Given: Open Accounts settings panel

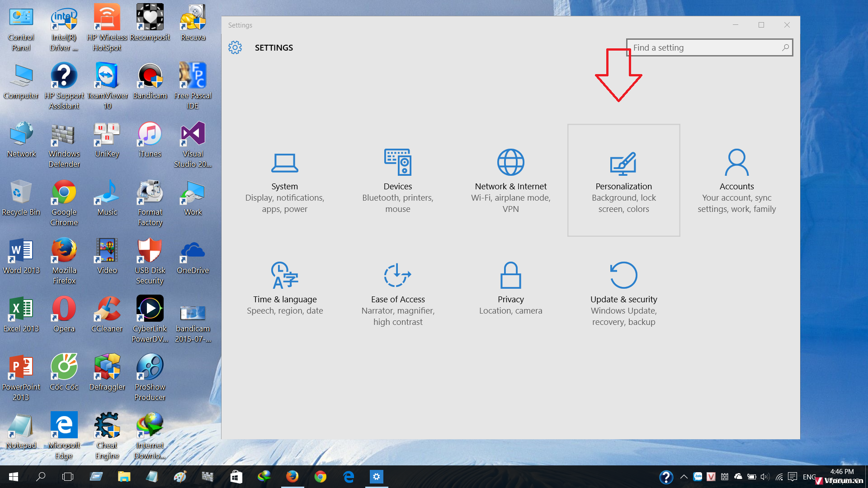Looking at the screenshot, I should pyautogui.click(x=737, y=179).
